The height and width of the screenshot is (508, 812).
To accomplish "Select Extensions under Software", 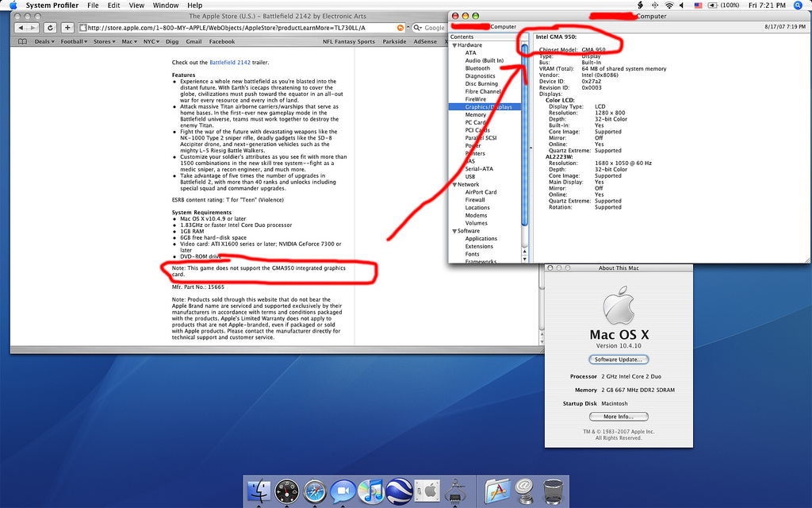I will coord(479,246).
